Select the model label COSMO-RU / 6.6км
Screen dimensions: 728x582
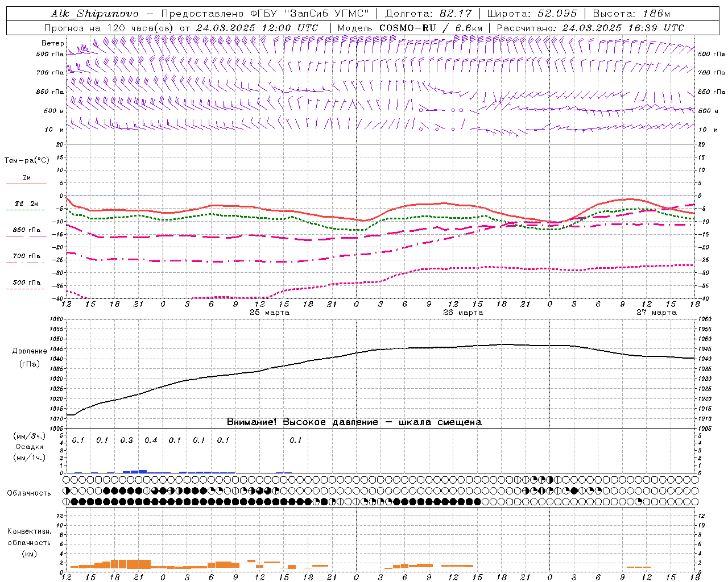[x=431, y=28]
